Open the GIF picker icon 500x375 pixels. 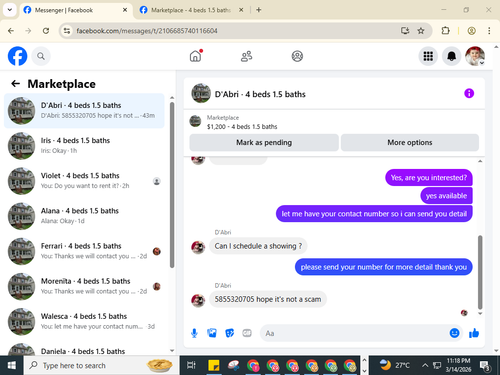247,333
